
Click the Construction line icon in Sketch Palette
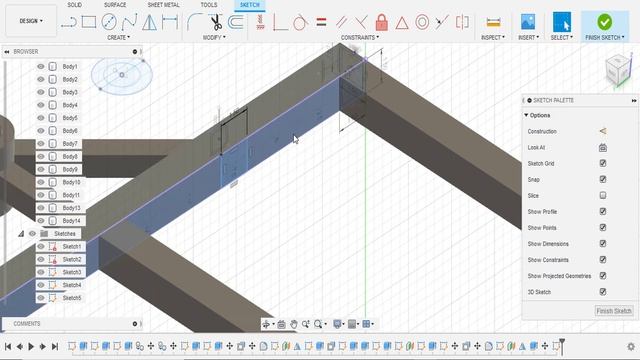coord(603,131)
